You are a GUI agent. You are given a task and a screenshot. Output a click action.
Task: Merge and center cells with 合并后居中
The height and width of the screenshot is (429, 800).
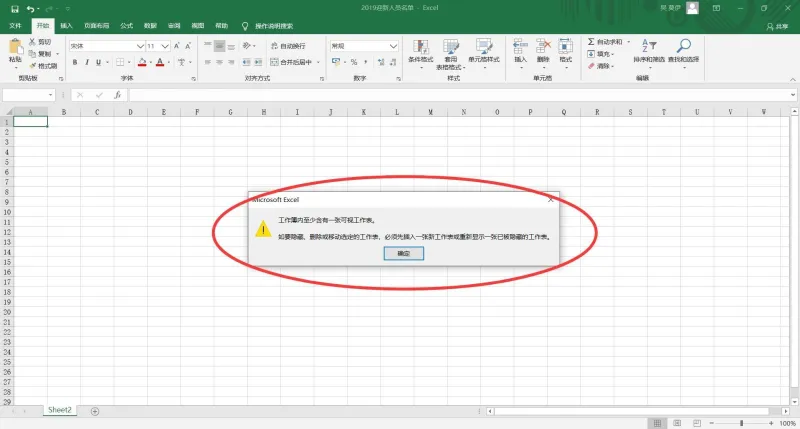click(291, 62)
